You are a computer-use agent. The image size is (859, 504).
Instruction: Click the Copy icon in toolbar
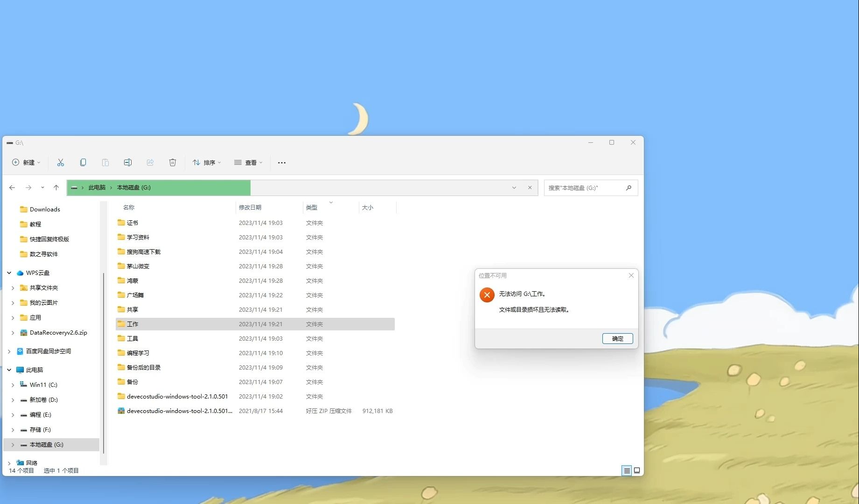83,162
